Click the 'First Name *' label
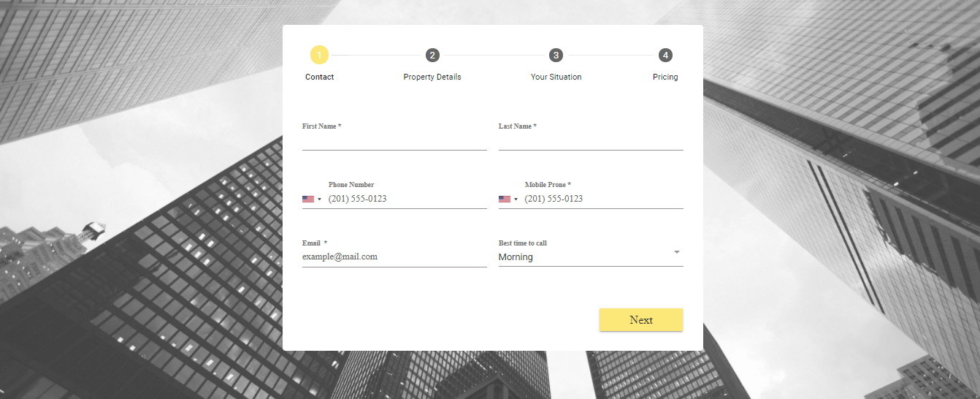 click(322, 126)
